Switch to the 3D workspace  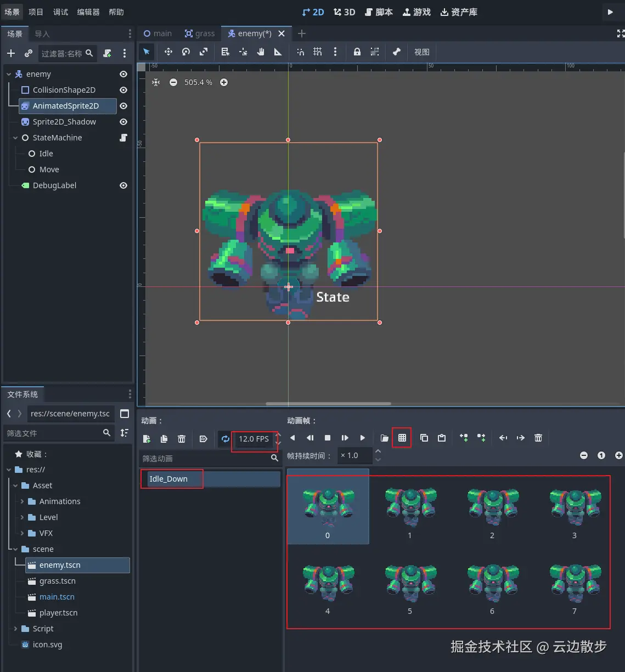tap(345, 12)
